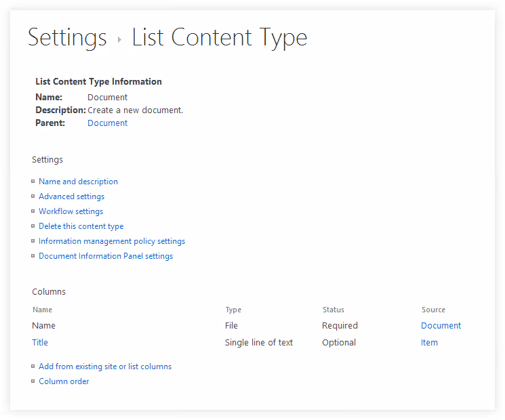Open the Title column link
This screenshot has height=420, width=505.
click(x=40, y=343)
